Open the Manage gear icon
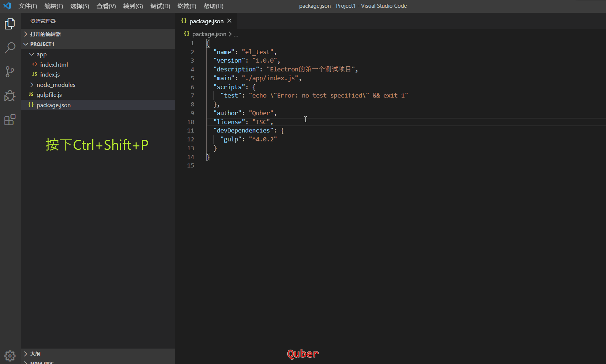Screen dimensions: 606x364 [x=10, y=356]
